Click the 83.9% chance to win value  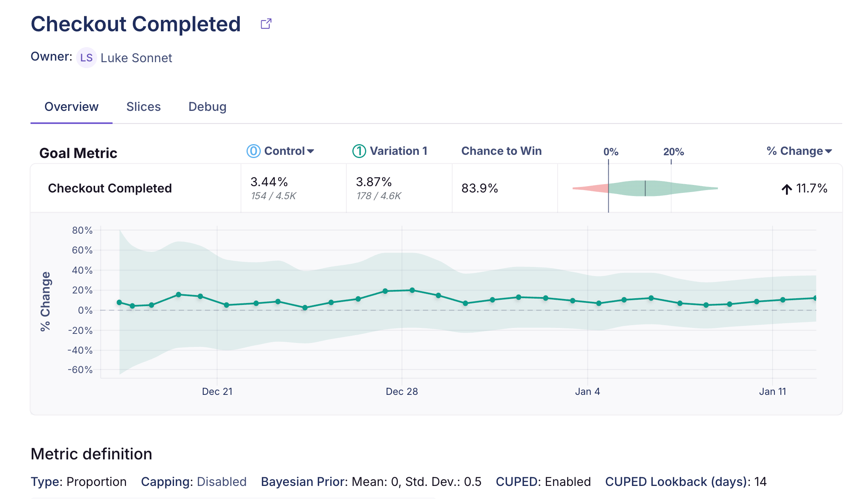pyautogui.click(x=479, y=188)
